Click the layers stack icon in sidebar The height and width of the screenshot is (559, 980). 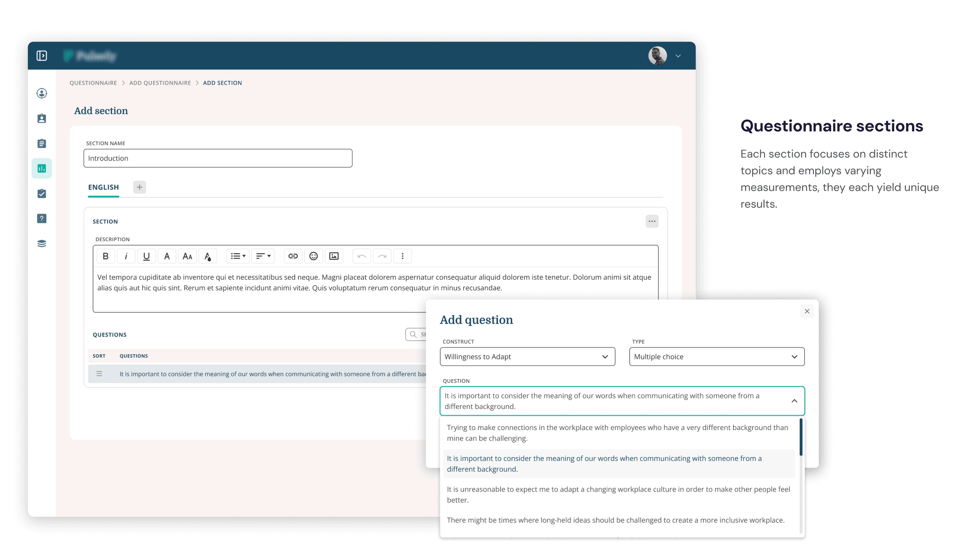[42, 243]
